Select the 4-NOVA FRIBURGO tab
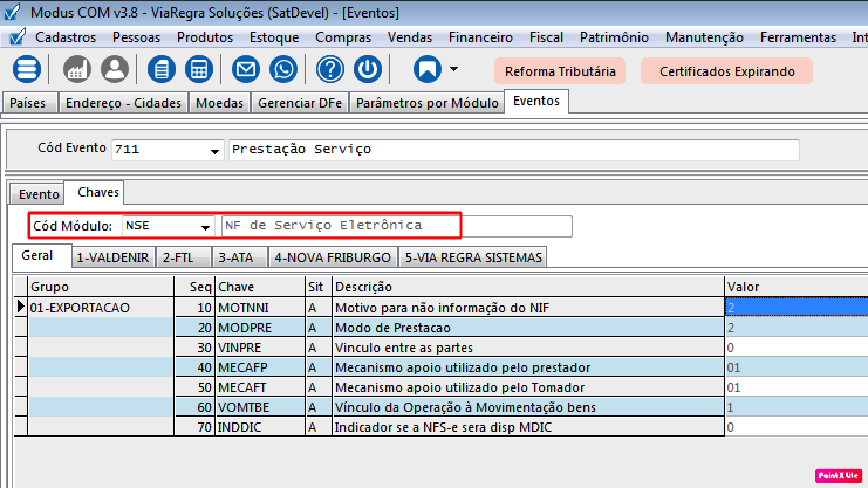Viewport: 868px width, 488px height. coord(333,257)
